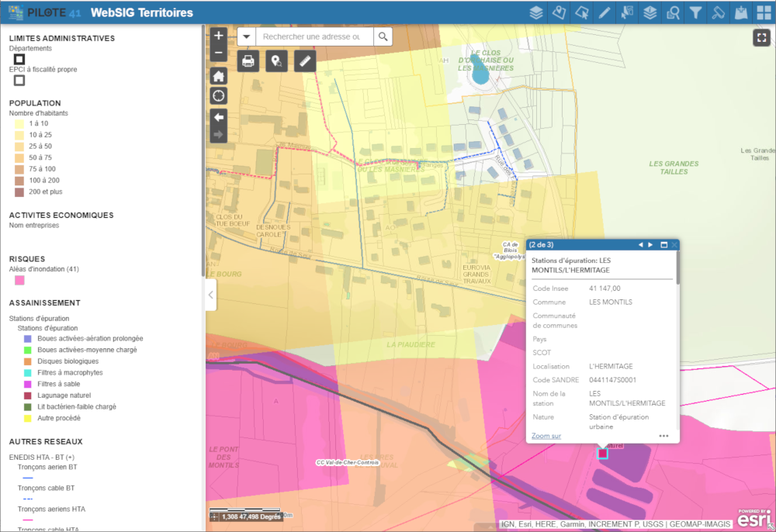Click the my location target button
776x532 pixels.
click(219, 95)
